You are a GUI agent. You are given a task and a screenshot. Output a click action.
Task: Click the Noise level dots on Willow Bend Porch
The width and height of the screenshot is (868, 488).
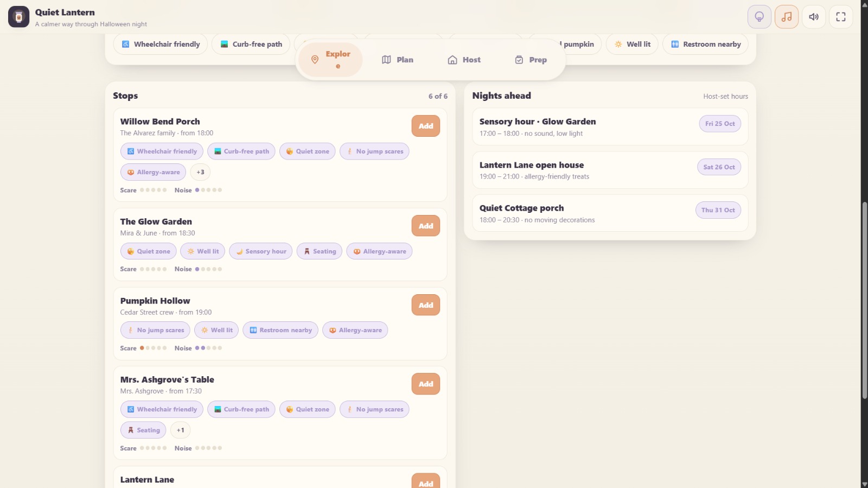pyautogui.click(x=208, y=190)
